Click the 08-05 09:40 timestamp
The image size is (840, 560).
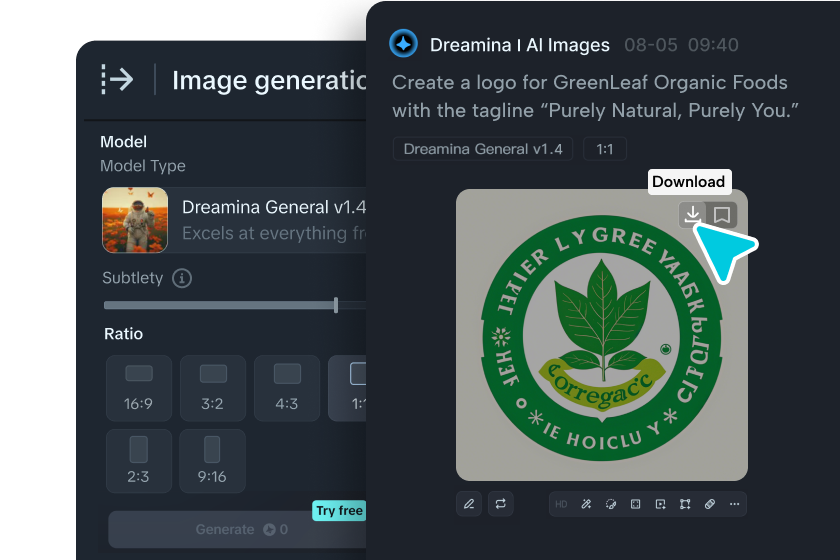click(x=681, y=45)
